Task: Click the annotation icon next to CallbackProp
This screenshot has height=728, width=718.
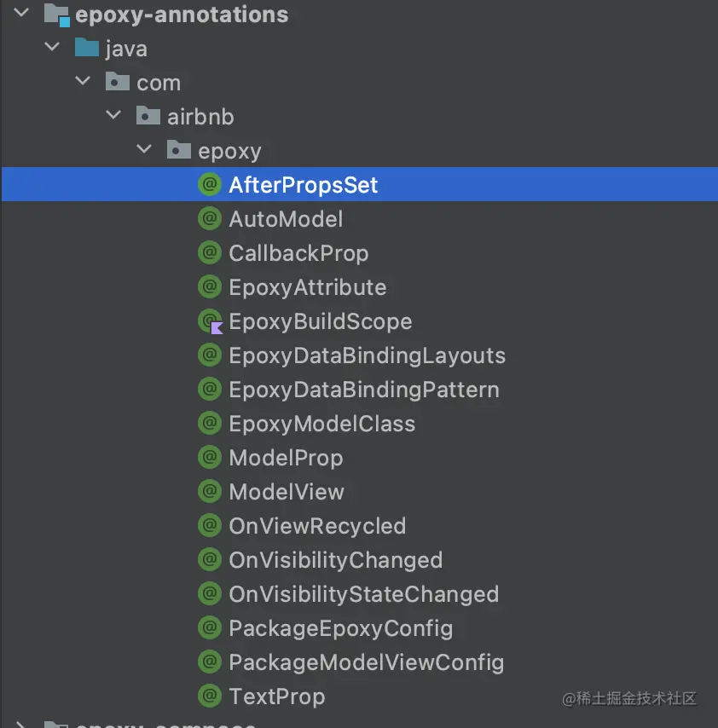Action: coord(210,253)
